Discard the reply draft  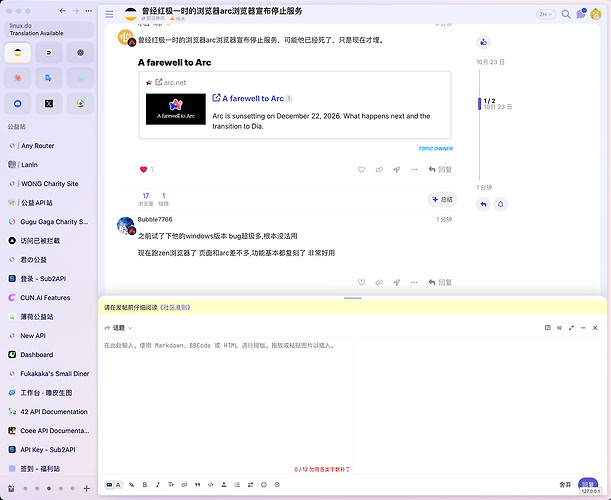click(x=565, y=485)
